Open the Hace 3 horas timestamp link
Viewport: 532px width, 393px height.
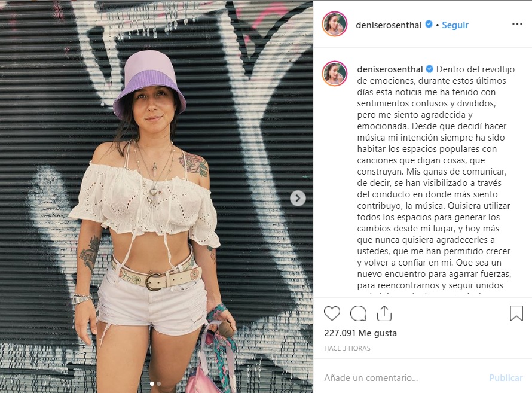(347, 348)
